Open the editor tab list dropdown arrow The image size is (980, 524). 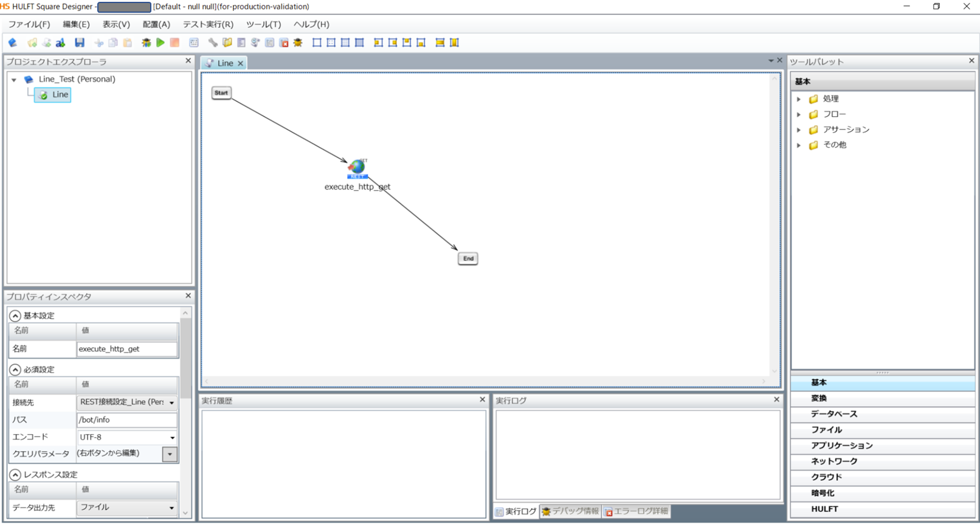point(771,61)
